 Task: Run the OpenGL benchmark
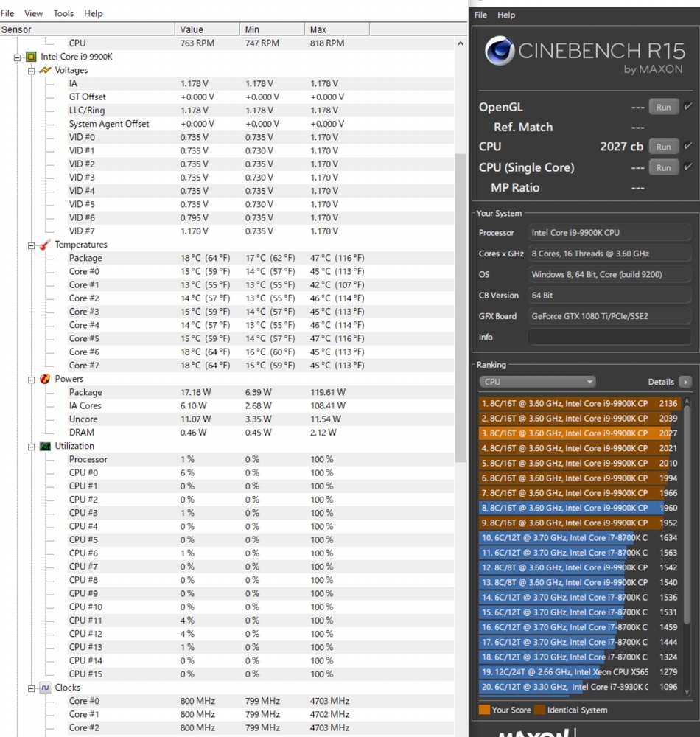point(663,107)
